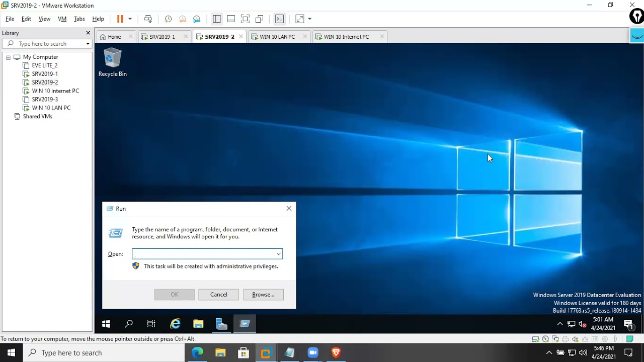Viewport: 644px width, 362px height.
Task: Click the guest muted speaker tray icon
Action: tap(583, 324)
